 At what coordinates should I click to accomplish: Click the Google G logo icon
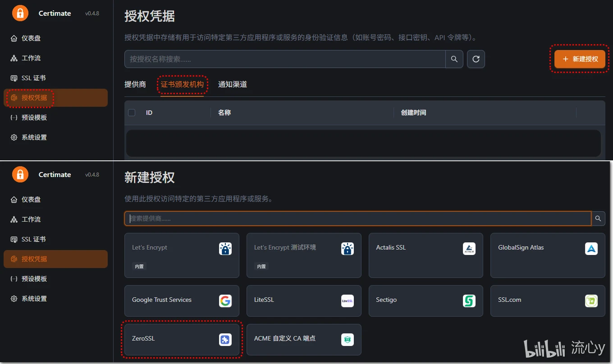click(x=225, y=301)
